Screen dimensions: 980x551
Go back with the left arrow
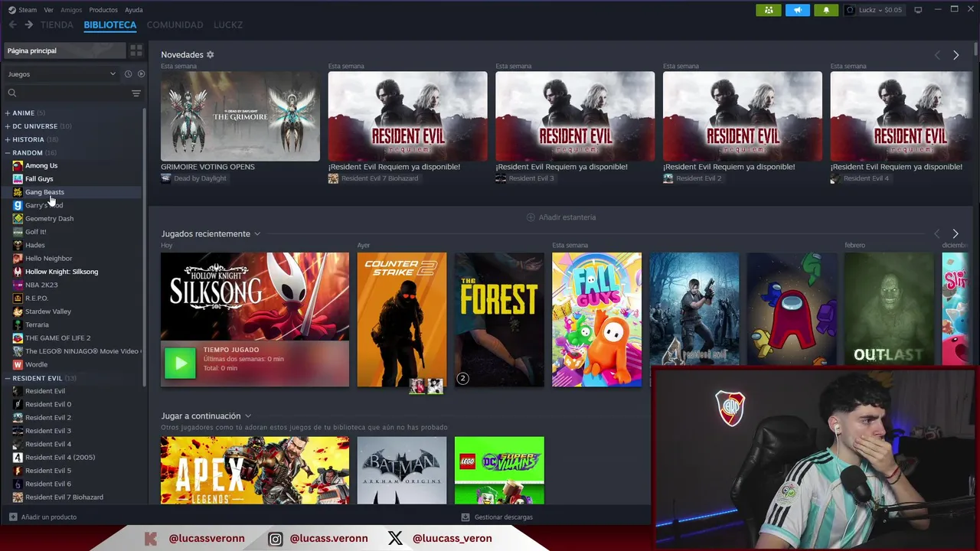tap(12, 25)
